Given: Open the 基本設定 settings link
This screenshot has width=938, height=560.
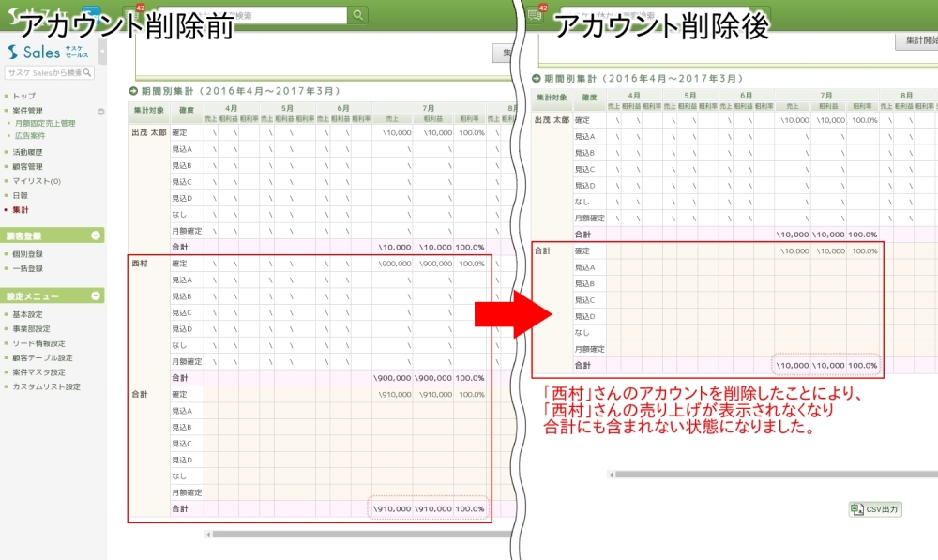Looking at the screenshot, I should [27, 314].
